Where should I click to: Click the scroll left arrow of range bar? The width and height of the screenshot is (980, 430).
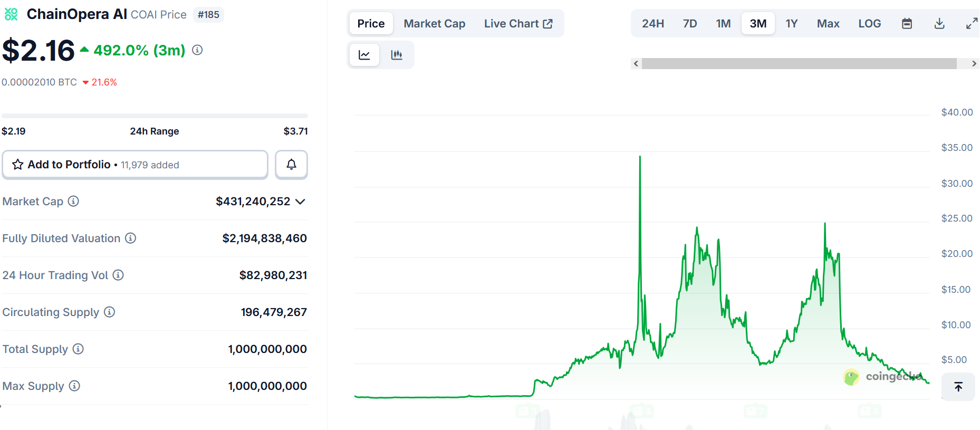click(636, 64)
